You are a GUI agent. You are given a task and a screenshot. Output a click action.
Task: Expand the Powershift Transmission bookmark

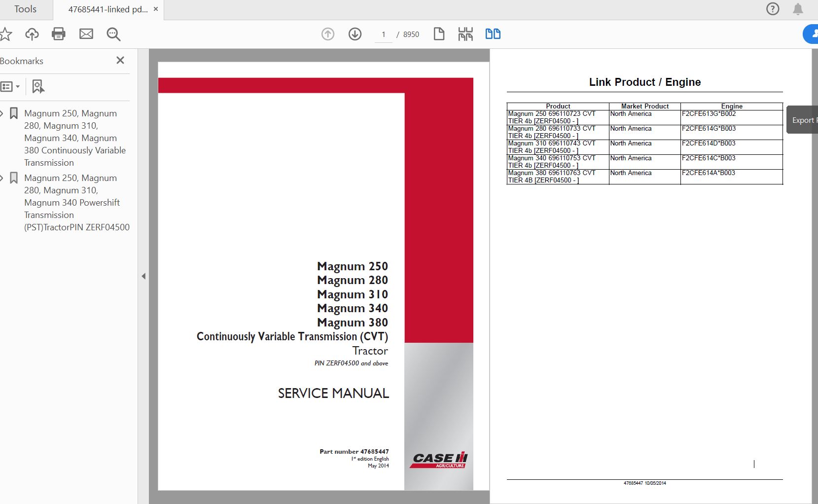(x=2, y=178)
